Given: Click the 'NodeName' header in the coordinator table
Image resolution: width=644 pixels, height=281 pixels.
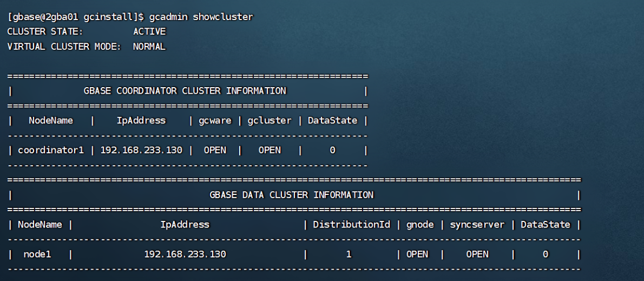Looking at the screenshot, I should click(x=51, y=120).
